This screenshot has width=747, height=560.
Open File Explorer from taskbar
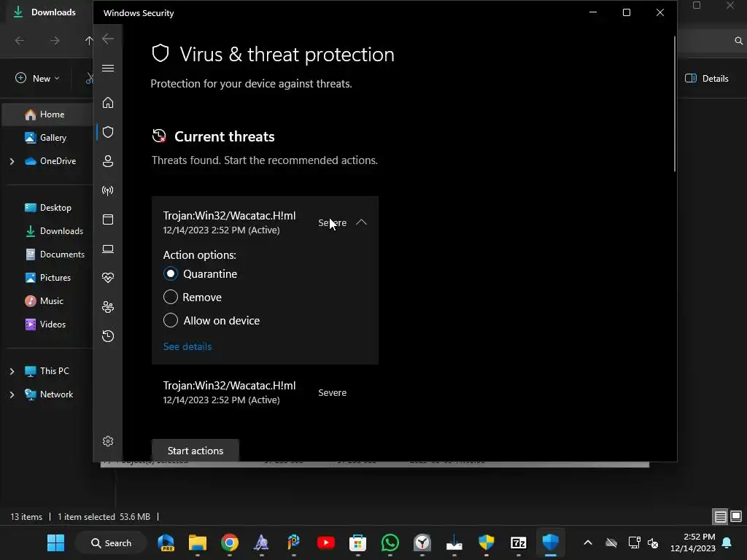click(x=197, y=542)
